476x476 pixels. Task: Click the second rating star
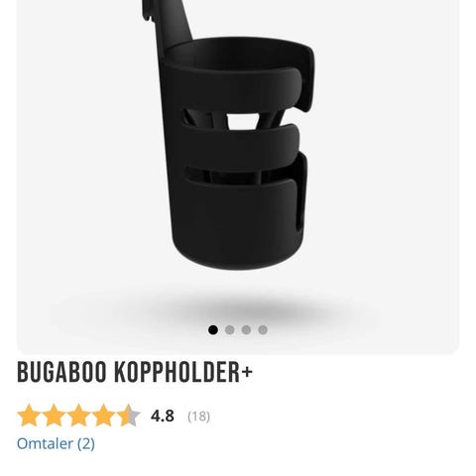[x=54, y=416]
